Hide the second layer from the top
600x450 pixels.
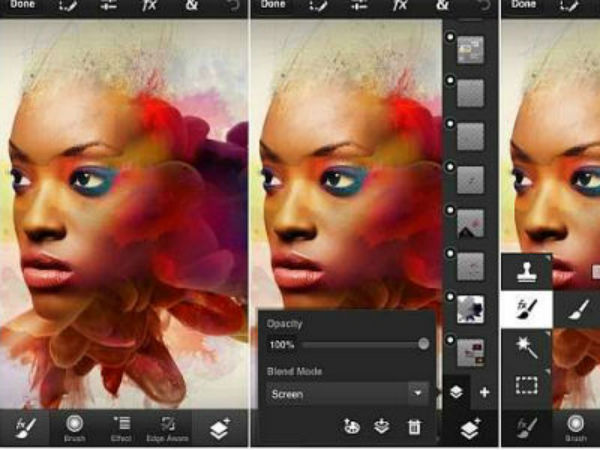[x=452, y=79]
